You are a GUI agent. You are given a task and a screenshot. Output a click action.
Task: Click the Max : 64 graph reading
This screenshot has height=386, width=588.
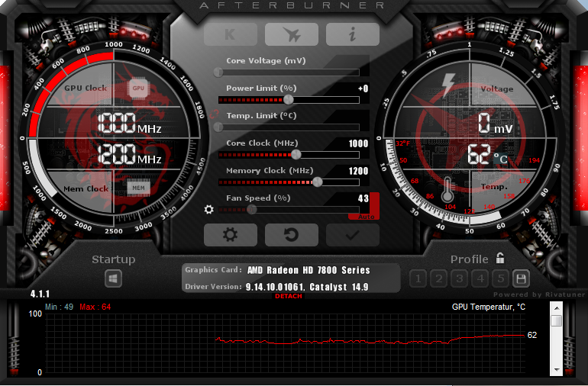[x=95, y=307]
